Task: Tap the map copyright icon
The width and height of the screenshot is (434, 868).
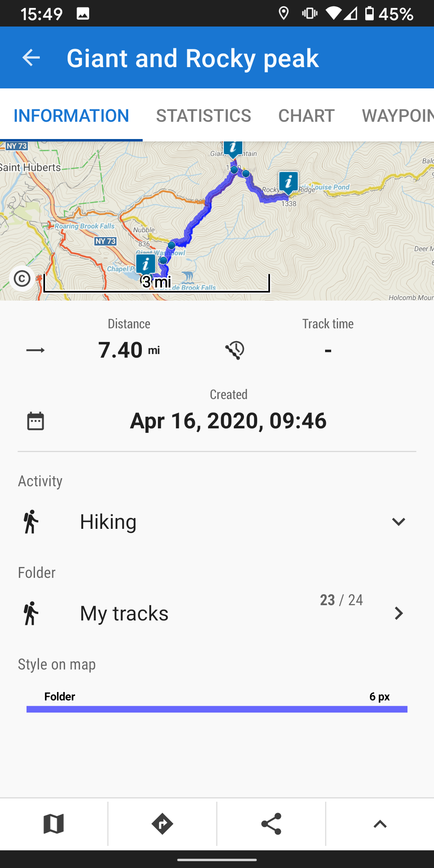Action: (22, 278)
